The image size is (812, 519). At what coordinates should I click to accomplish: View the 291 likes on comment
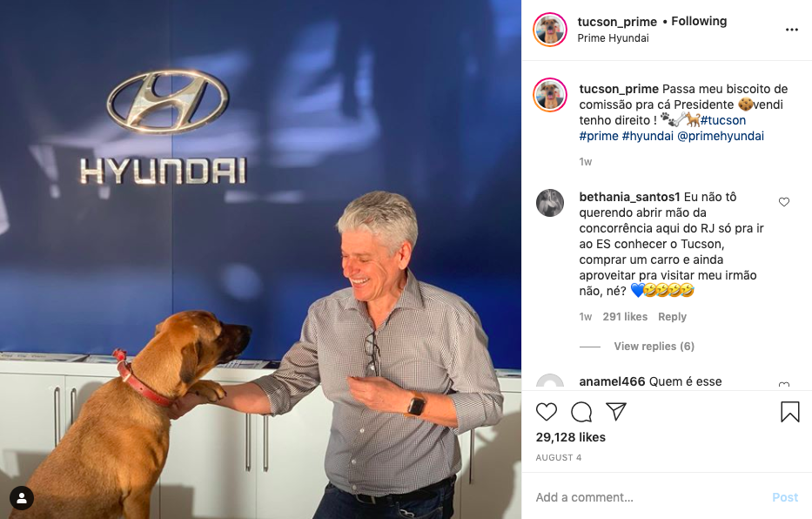(625, 316)
